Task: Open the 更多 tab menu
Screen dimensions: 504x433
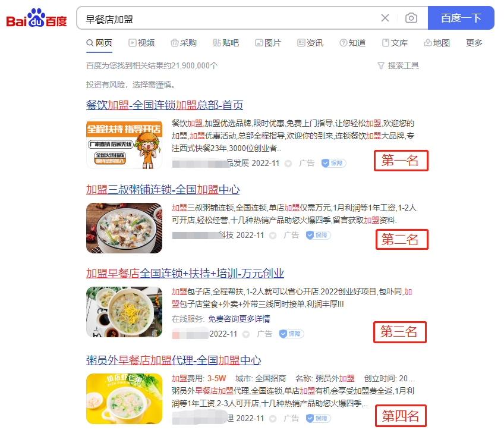Action: tap(474, 43)
